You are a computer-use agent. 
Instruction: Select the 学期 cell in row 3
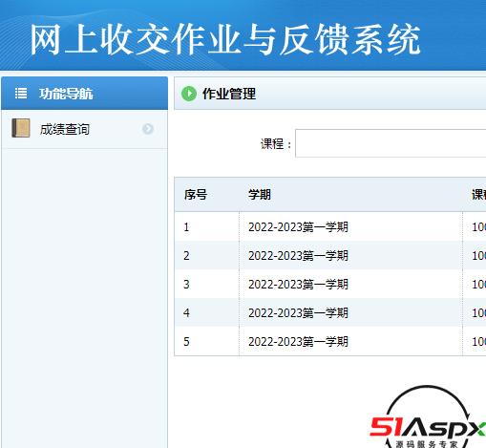click(x=350, y=284)
